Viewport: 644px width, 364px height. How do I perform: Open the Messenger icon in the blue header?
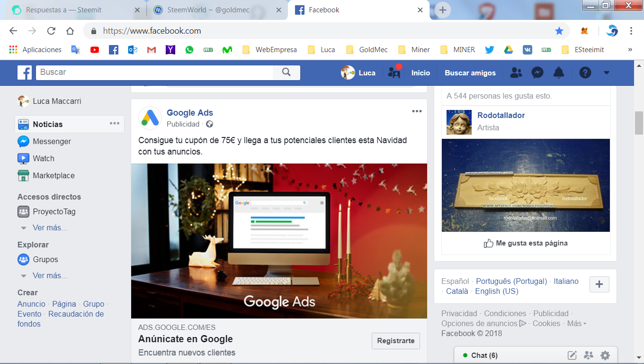[537, 73]
